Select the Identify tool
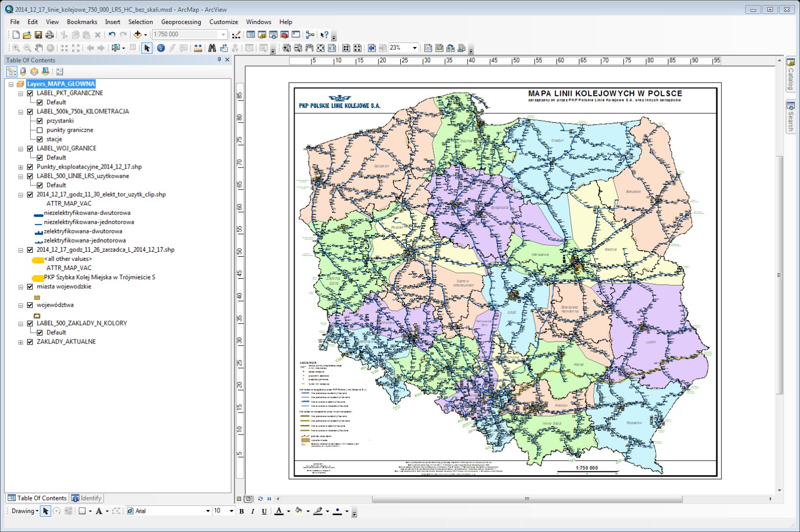800x532 pixels. (161, 47)
